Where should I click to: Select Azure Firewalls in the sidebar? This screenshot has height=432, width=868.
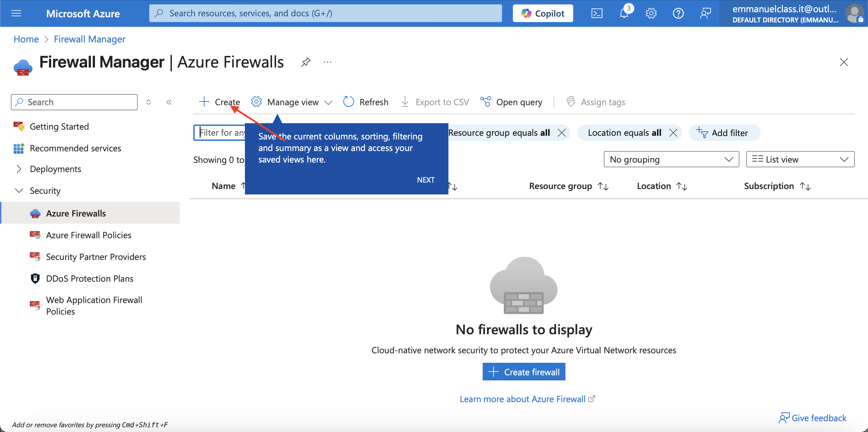[x=90, y=213]
